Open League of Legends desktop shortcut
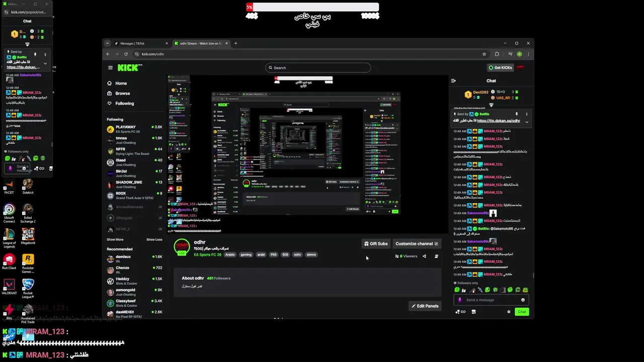Image resolution: width=644 pixels, height=362 pixels. point(9,238)
